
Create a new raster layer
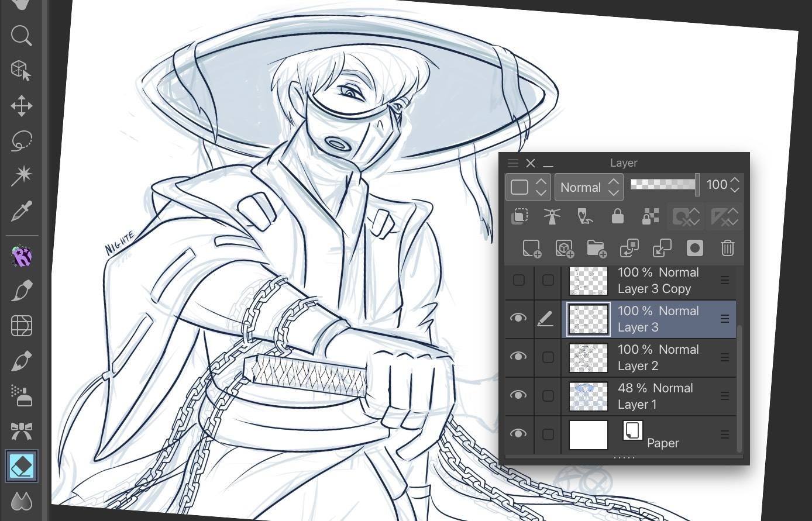[532, 249]
